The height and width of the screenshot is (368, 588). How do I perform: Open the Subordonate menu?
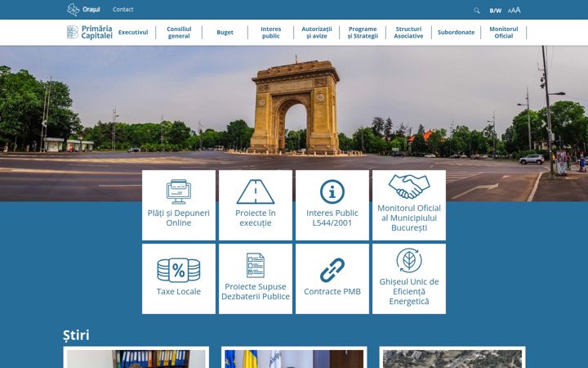(456, 32)
